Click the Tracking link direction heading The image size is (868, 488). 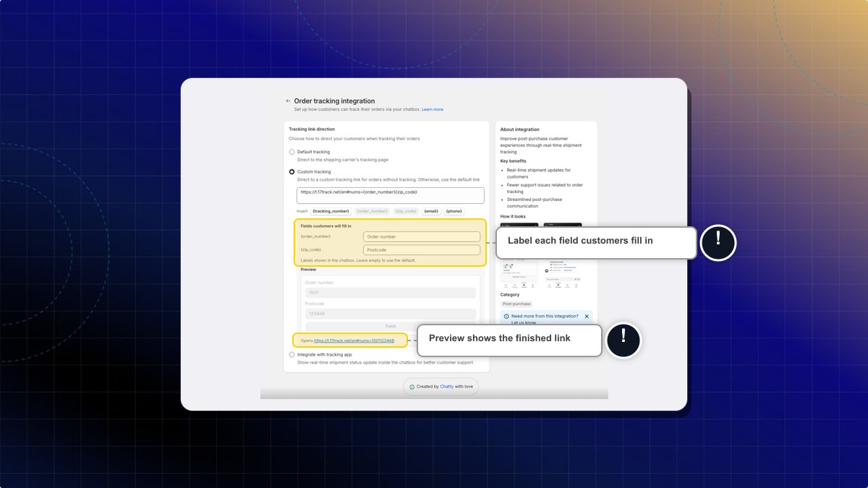coord(312,129)
